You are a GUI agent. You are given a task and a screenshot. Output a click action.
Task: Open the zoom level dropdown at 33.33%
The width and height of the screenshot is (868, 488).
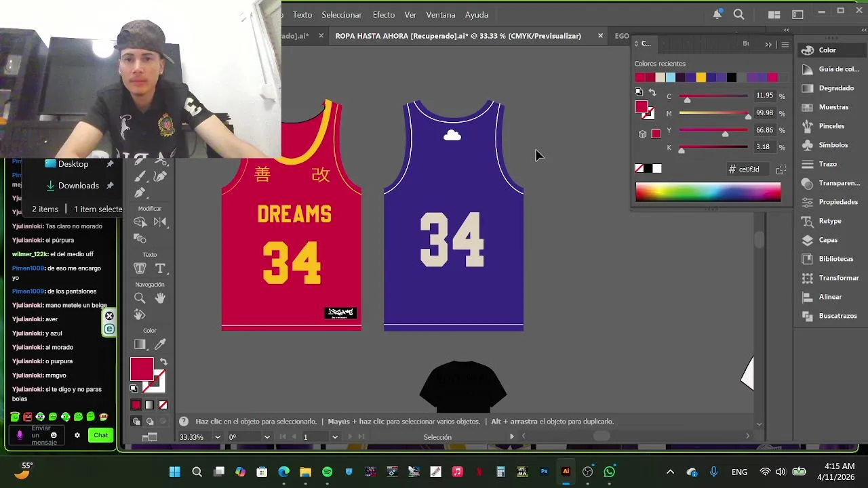point(217,437)
